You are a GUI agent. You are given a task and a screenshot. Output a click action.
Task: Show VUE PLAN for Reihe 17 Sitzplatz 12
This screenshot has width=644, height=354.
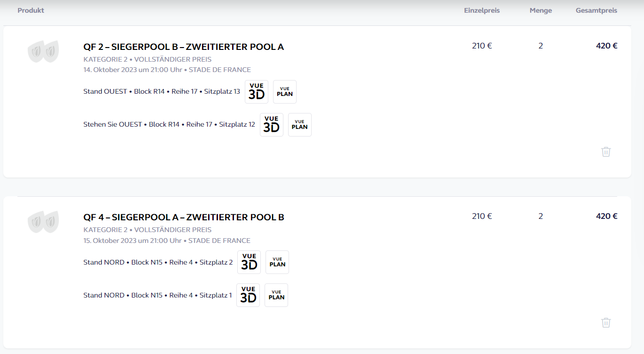point(300,125)
